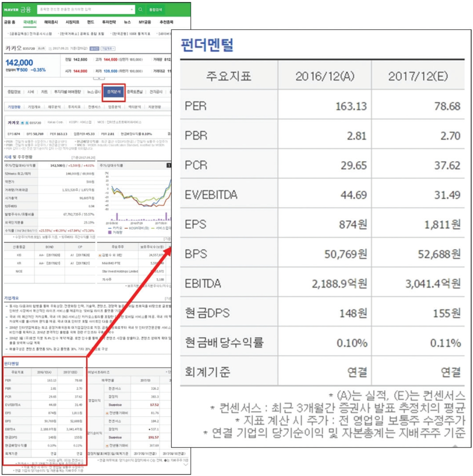Select the 투자지표 sub-tab
The image size is (473, 476).
pyautogui.click(x=74, y=107)
